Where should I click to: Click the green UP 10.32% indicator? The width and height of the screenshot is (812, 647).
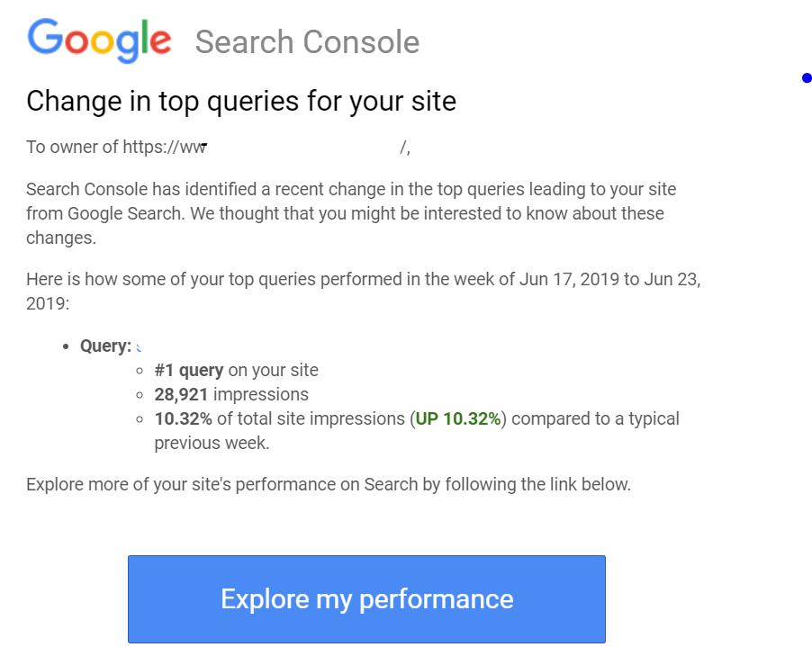[457, 418]
